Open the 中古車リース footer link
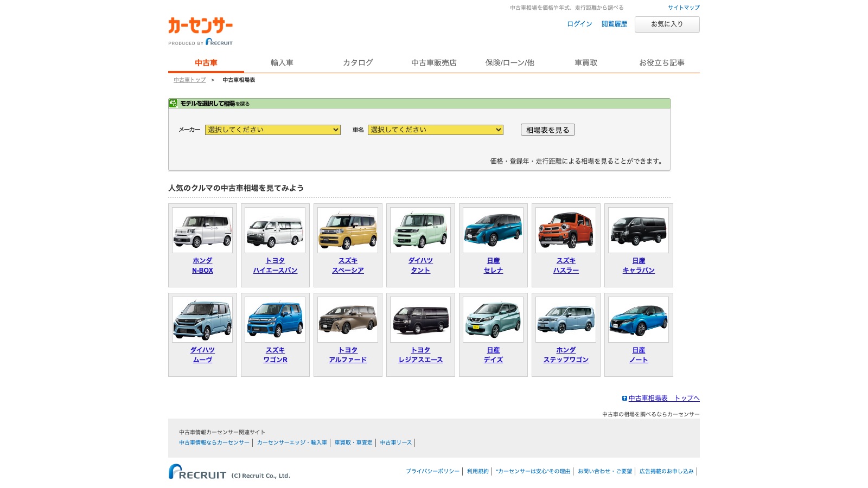 pos(396,443)
